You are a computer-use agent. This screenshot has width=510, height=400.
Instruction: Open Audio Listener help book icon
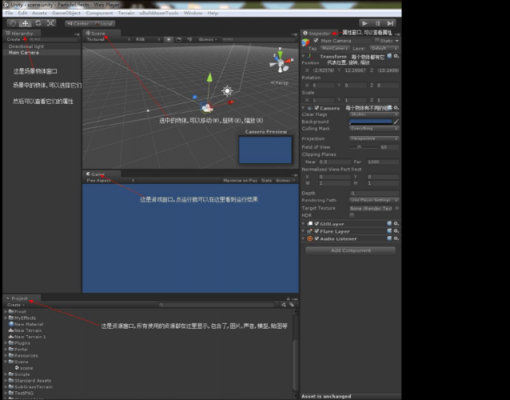click(x=389, y=238)
